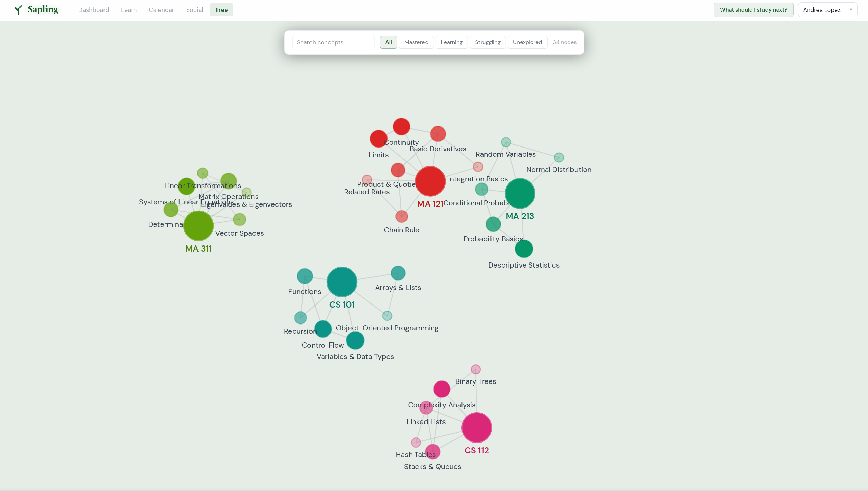Viewport: 868px width, 491px height.
Task: Select the MA 311 course node
Action: [199, 226]
